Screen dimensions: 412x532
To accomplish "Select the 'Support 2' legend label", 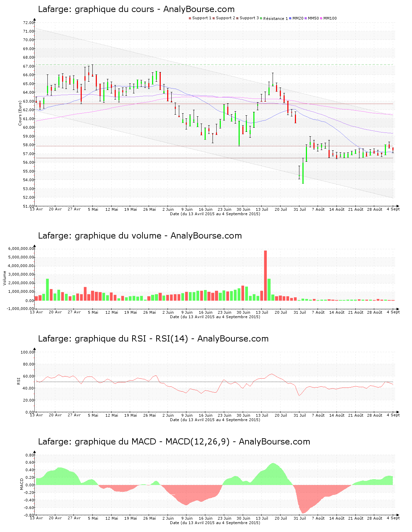I will [x=226, y=18].
